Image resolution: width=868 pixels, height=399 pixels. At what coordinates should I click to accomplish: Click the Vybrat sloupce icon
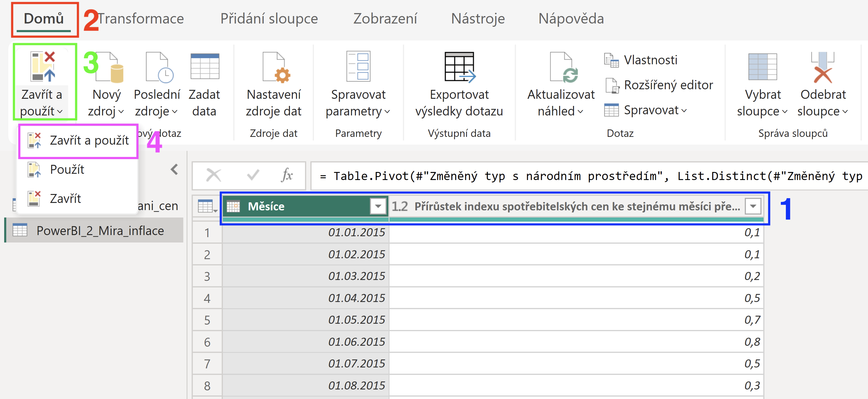(x=763, y=67)
